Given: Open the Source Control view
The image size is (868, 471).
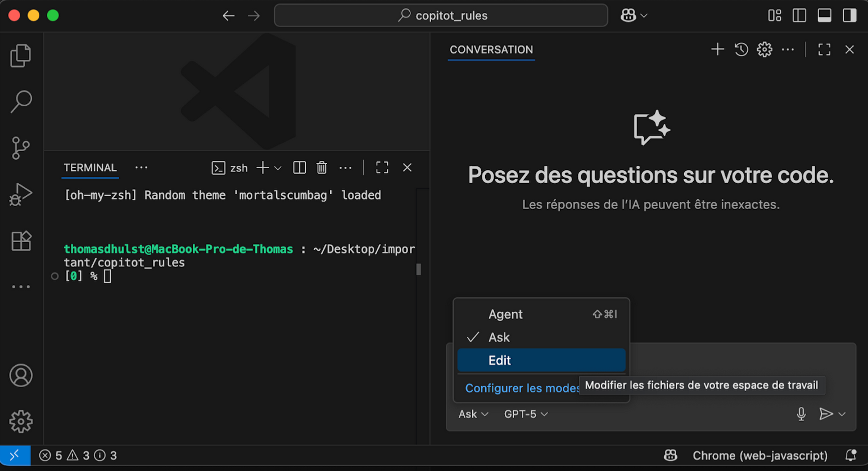Looking at the screenshot, I should 21,148.
